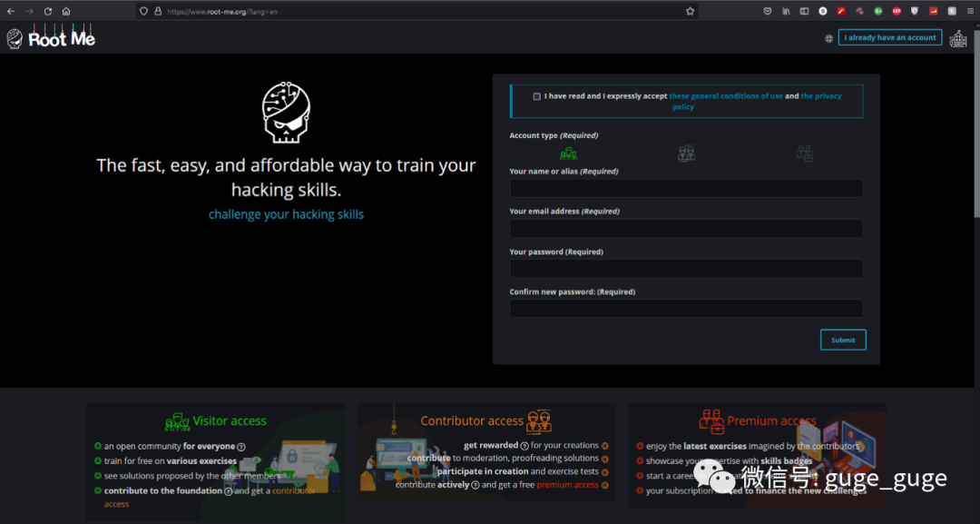Save the page to Pocket

(768, 11)
